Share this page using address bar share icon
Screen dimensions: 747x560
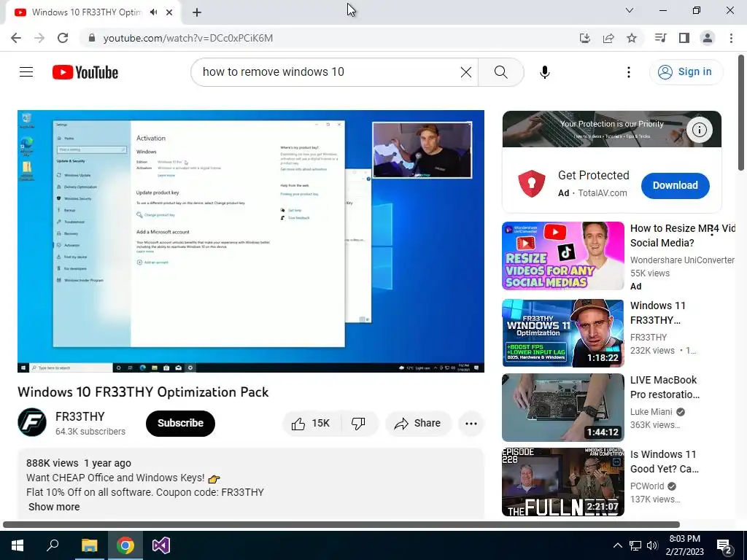click(608, 38)
